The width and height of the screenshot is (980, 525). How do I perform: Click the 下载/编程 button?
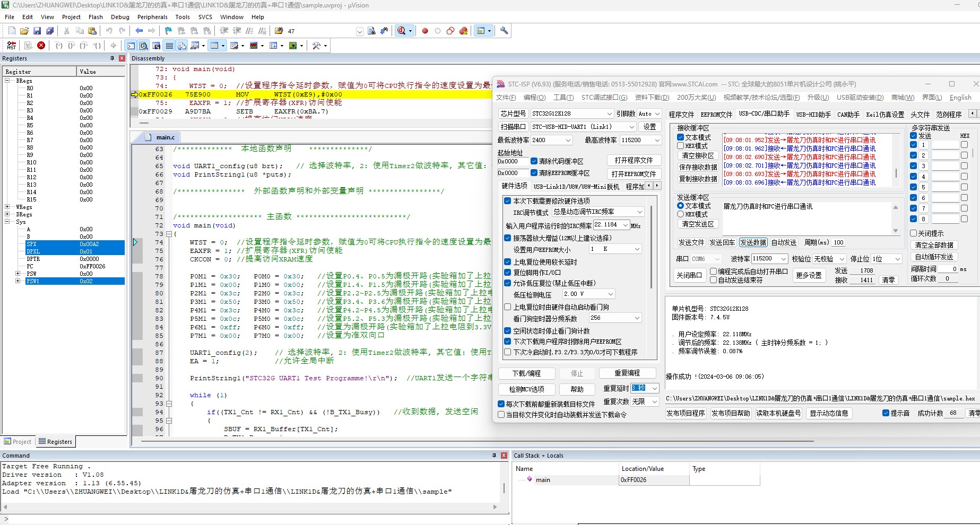[526, 373]
